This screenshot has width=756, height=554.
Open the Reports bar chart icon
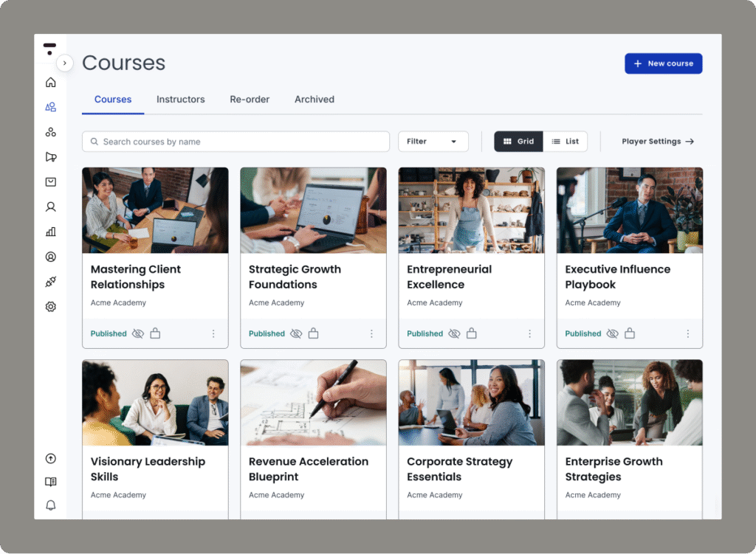click(50, 231)
